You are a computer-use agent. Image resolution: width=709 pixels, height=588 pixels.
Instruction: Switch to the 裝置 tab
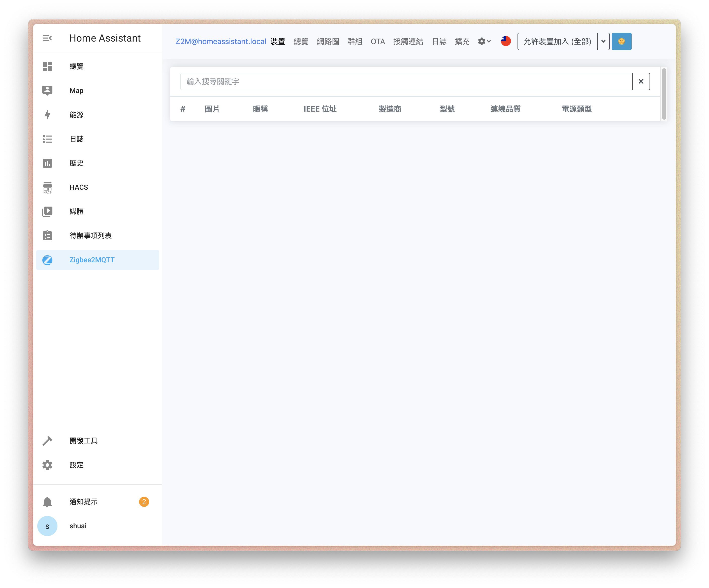[278, 42]
